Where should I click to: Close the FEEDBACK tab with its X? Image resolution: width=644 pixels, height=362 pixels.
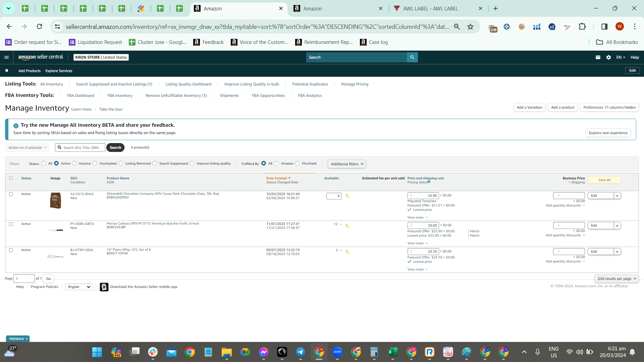[x=27, y=339]
